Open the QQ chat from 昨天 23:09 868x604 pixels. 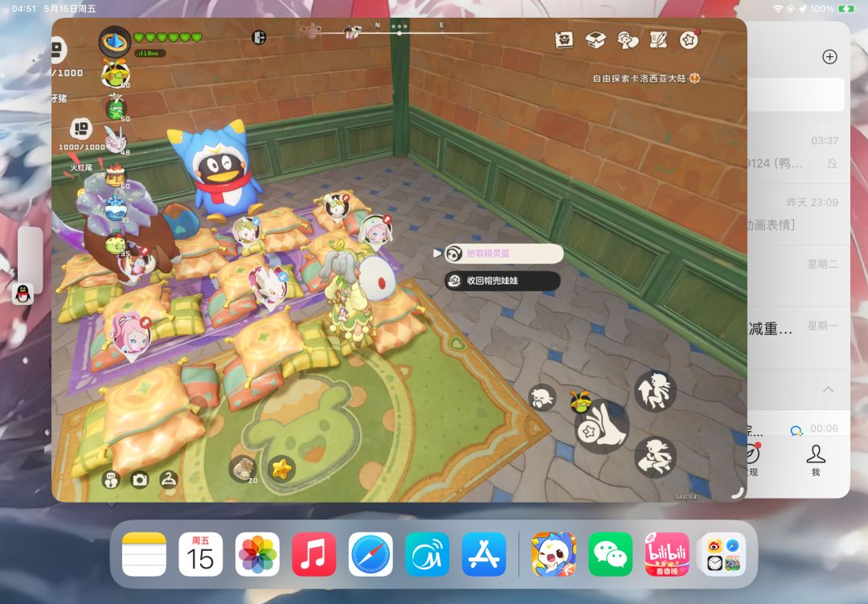pyautogui.click(x=798, y=215)
